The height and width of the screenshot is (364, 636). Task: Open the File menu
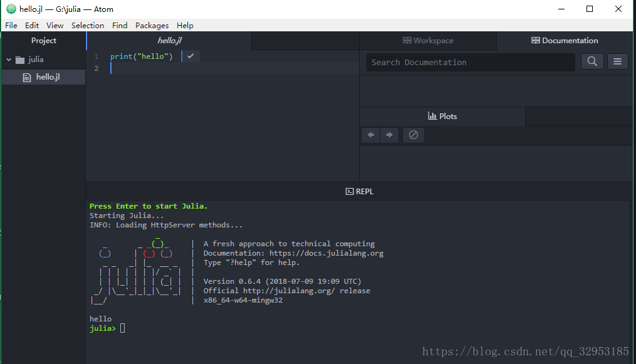pyautogui.click(x=11, y=26)
